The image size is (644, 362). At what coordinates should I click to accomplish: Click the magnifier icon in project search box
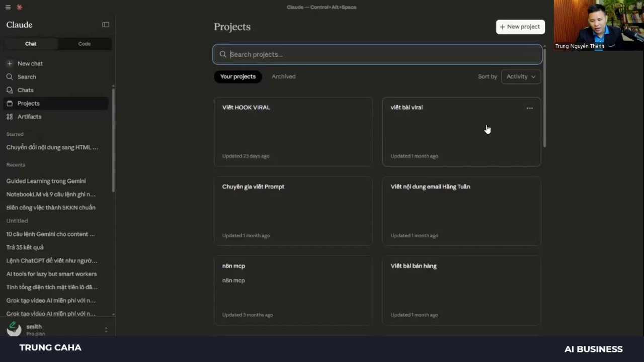tap(223, 54)
